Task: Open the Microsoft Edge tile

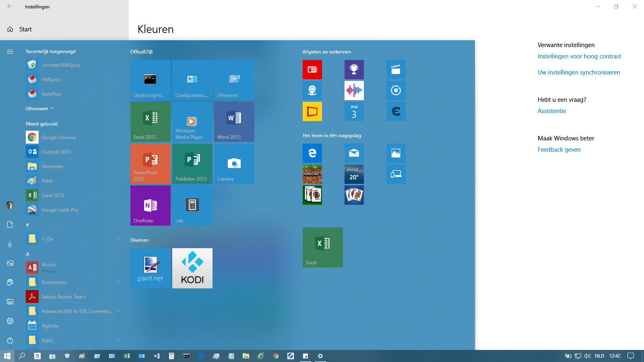Action: pos(312,153)
